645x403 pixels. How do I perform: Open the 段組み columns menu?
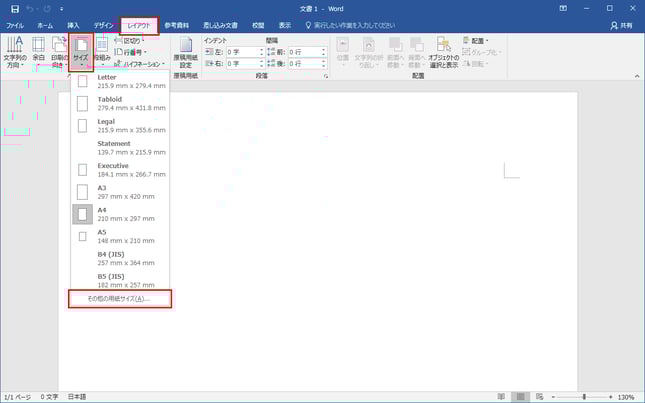click(102, 52)
